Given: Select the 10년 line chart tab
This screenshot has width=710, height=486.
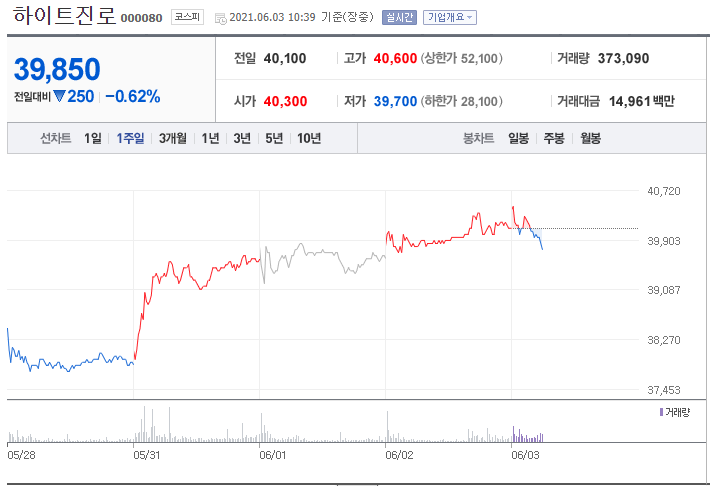Looking at the screenshot, I should point(309,138).
